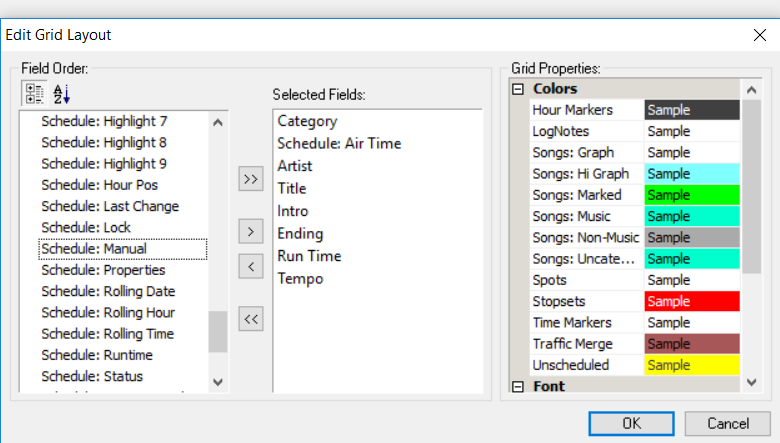780x443 pixels.
Task: Expand the Font property section
Action: pos(518,386)
